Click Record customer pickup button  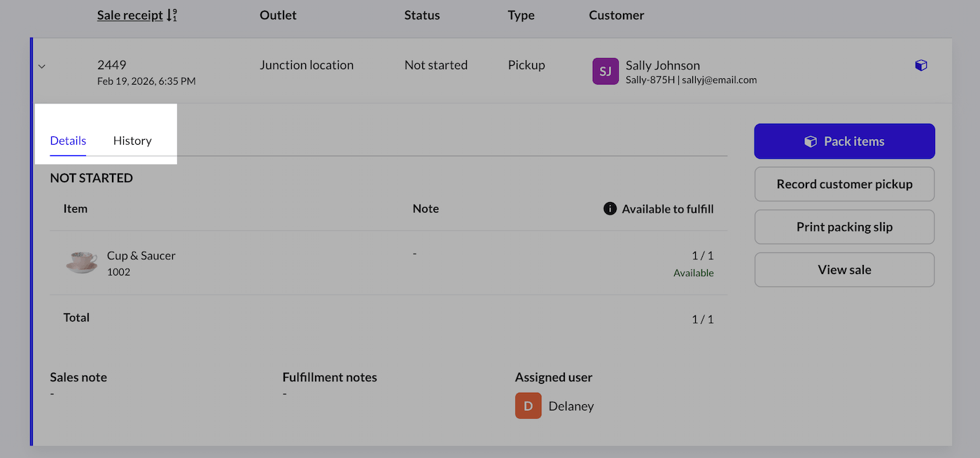tap(844, 184)
